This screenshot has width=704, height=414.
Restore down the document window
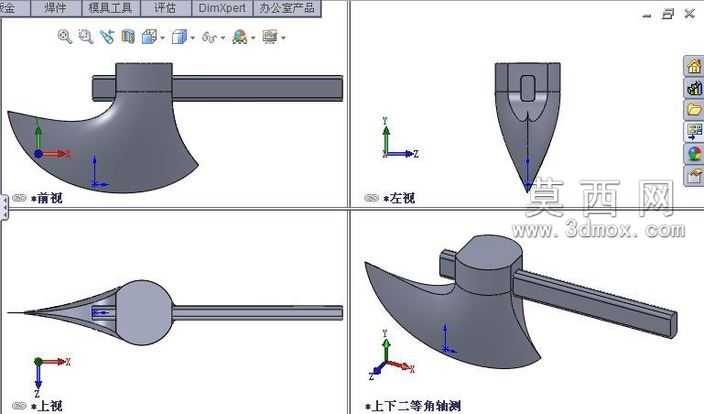click(668, 14)
